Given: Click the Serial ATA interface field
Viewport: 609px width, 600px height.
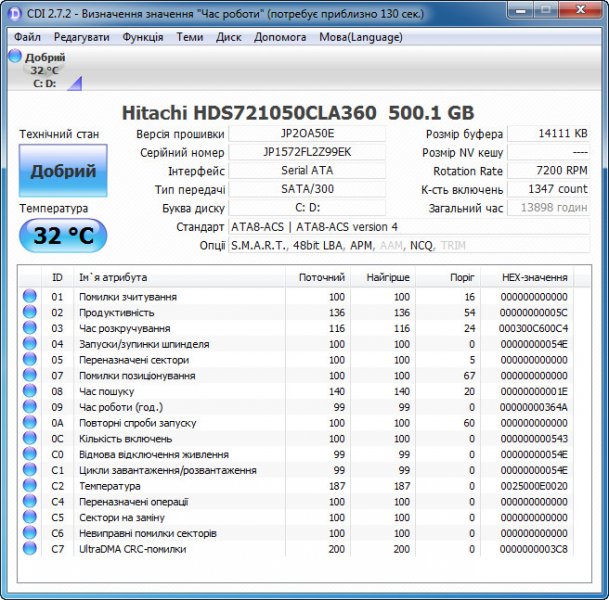Looking at the screenshot, I should (307, 170).
